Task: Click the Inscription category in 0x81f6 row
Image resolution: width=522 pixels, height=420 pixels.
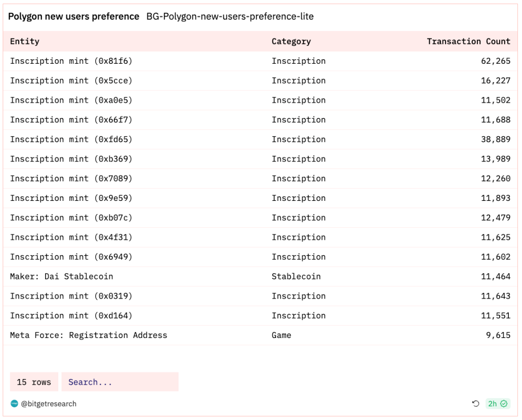Action: (x=299, y=61)
